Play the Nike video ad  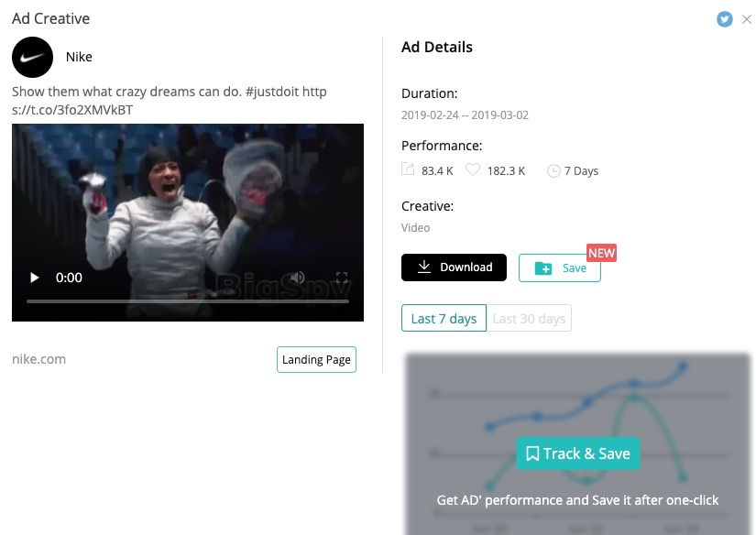(x=34, y=278)
